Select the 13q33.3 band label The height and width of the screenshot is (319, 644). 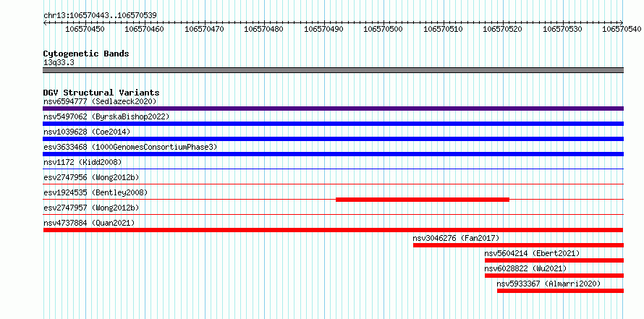pos(59,63)
